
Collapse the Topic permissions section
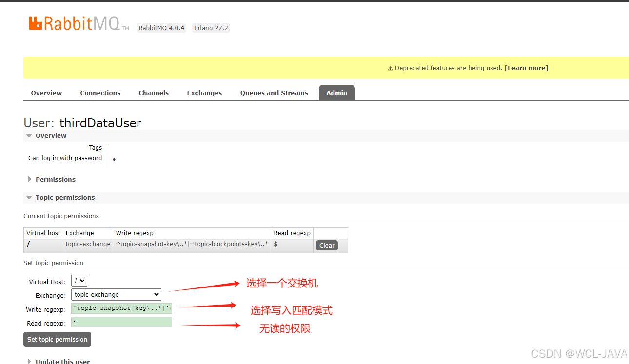65,197
